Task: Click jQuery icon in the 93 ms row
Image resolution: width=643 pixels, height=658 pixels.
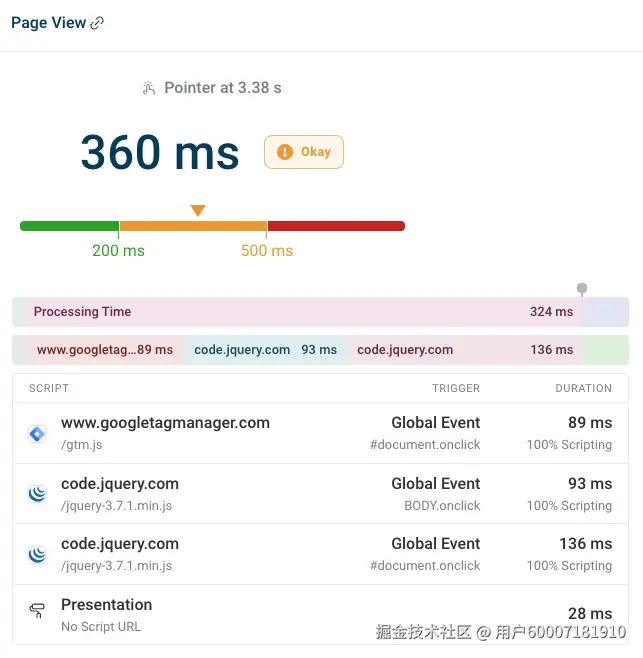Action: (x=37, y=494)
